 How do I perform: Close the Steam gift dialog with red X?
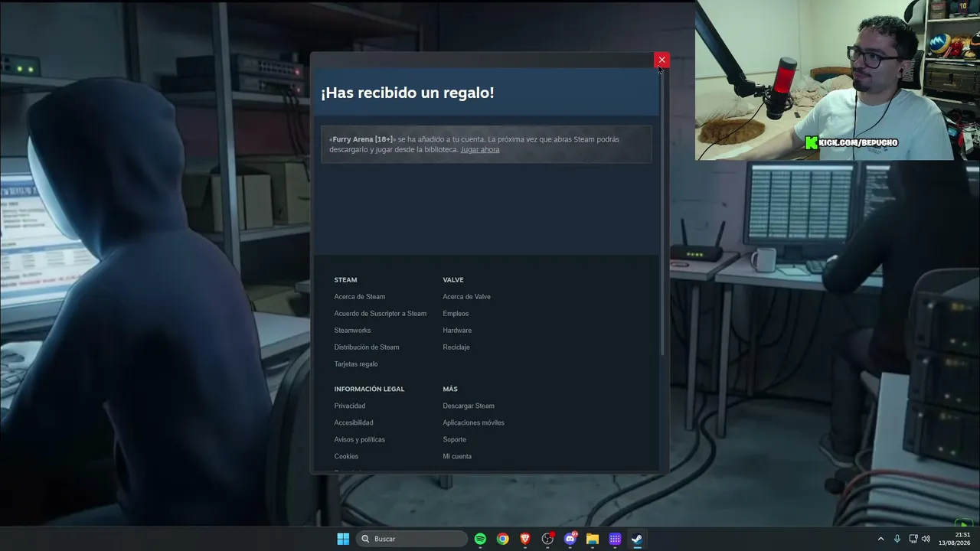tap(661, 60)
